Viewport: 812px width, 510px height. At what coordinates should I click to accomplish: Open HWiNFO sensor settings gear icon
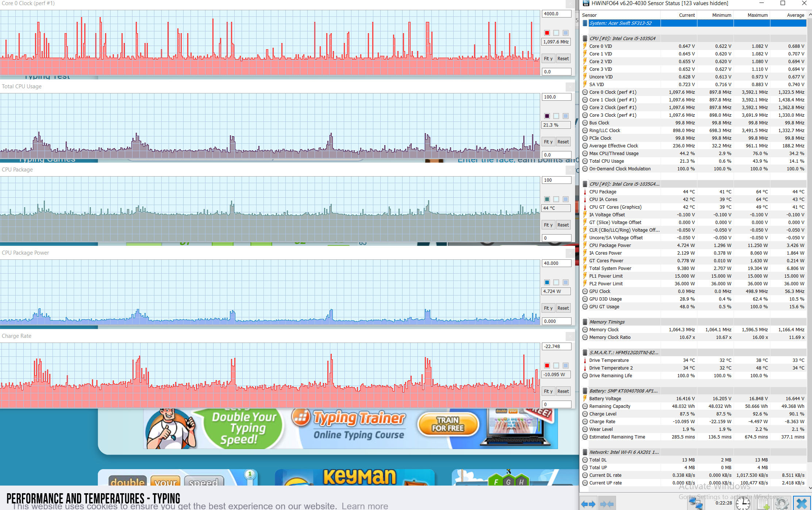click(782, 504)
